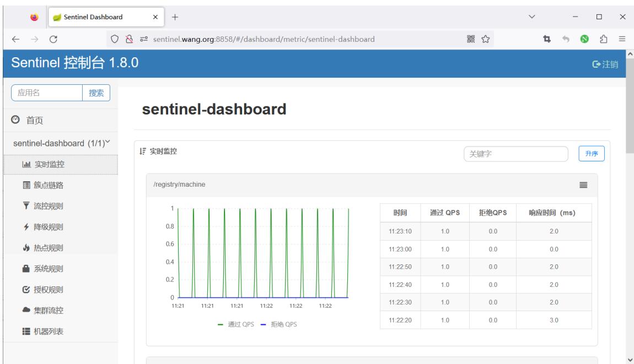Viewport: 634px width, 364px height.
Task: Open the green N extension icon
Action: tap(584, 39)
